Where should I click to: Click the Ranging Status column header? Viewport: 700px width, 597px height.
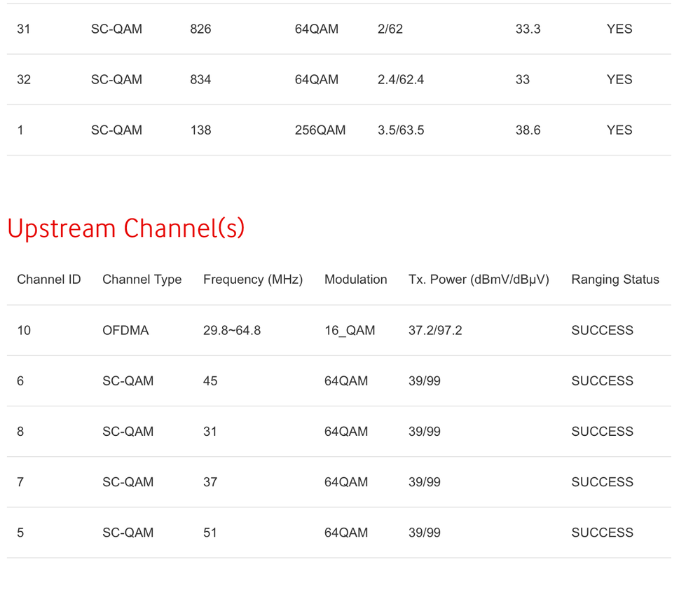(x=615, y=280)
